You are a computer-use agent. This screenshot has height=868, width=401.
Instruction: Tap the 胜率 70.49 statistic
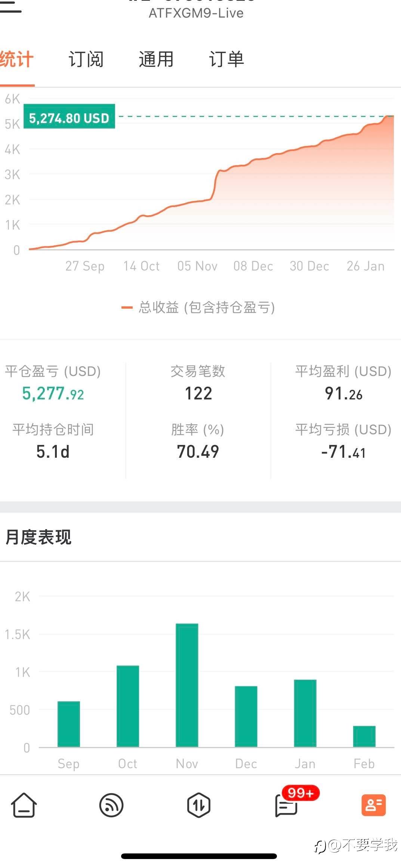point(198,451)
